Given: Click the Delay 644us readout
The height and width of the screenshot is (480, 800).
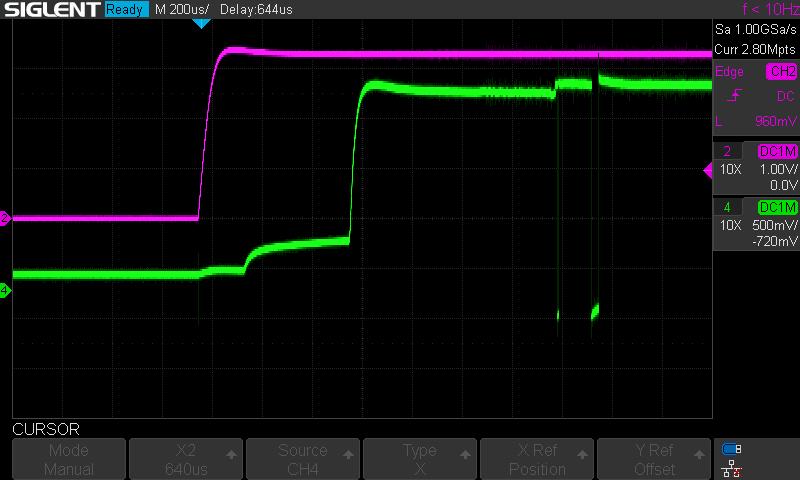Looking at the screenshot, I should click(x=259, y=10).
